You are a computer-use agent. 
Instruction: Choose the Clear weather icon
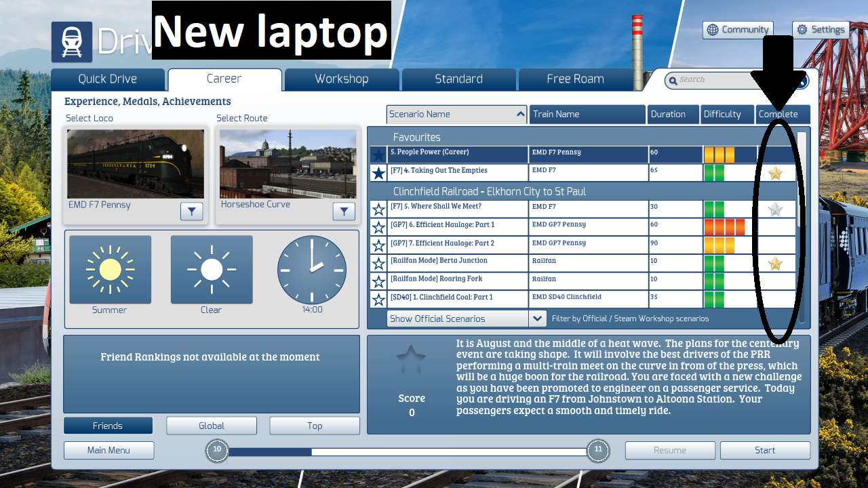212,270
